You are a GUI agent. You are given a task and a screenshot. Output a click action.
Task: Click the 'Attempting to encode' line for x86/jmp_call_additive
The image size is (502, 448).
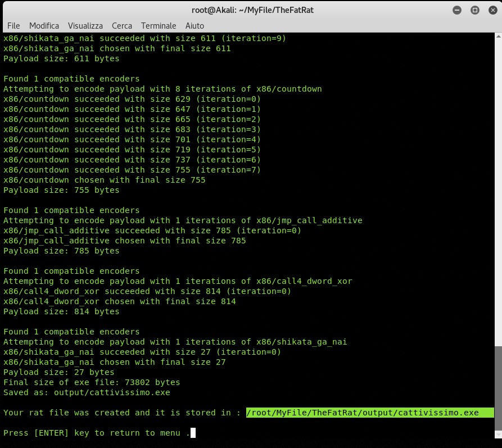tap(183, 220)
